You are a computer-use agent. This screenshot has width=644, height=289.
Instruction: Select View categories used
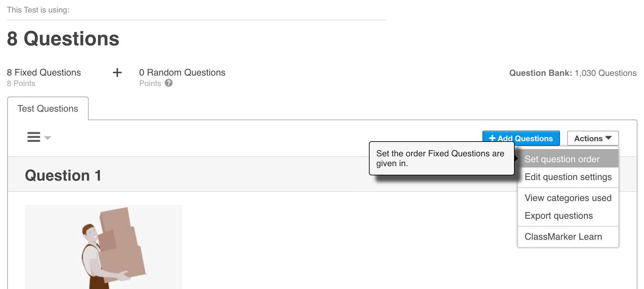pos(568,198)
